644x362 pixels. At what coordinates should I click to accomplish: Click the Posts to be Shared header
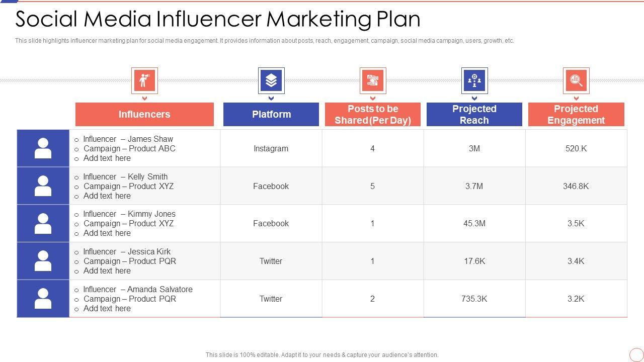point(373,115)
